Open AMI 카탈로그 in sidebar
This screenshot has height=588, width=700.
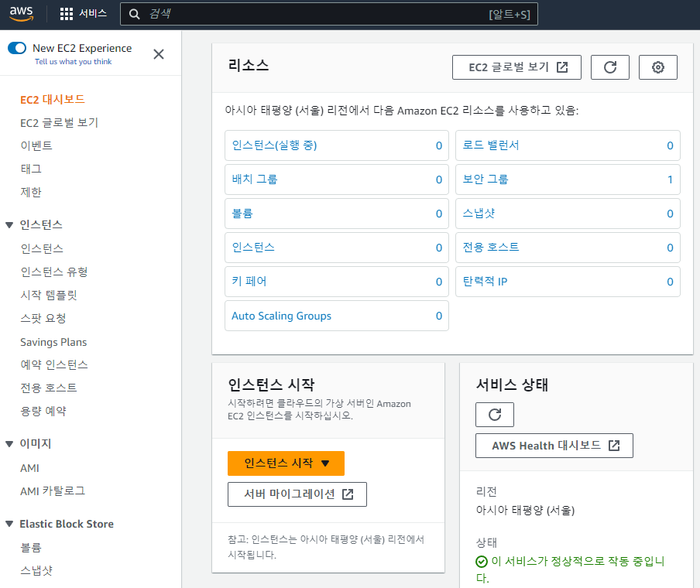[x=53, y=491]
